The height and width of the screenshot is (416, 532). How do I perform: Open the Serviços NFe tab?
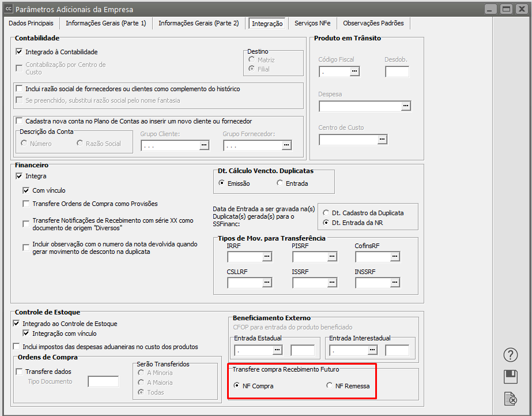pyautogui.click(x=314, y=23)
